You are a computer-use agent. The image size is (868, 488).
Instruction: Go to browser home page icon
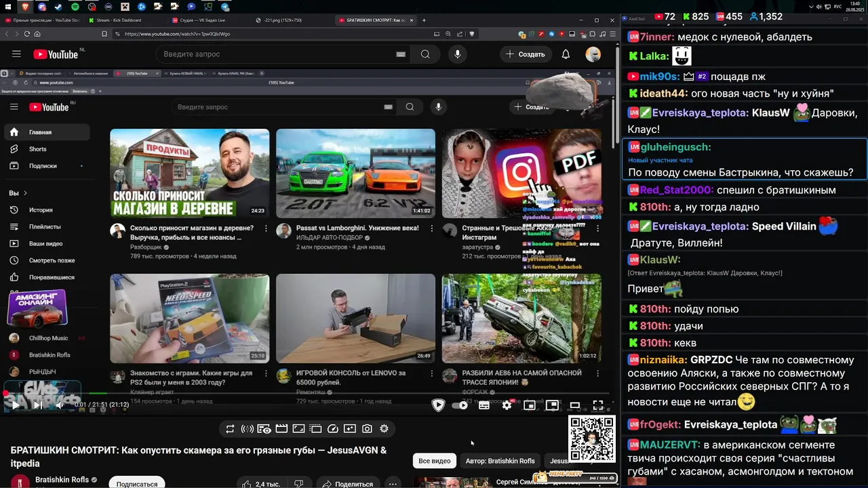pos(37,34)
